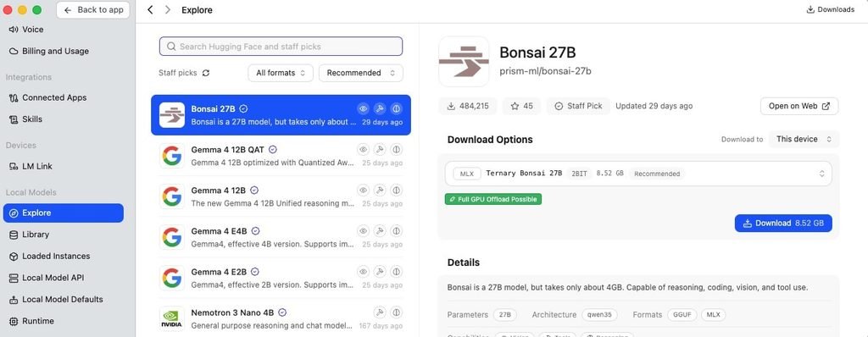Click the refresh icon beside Staff picks

206,73
